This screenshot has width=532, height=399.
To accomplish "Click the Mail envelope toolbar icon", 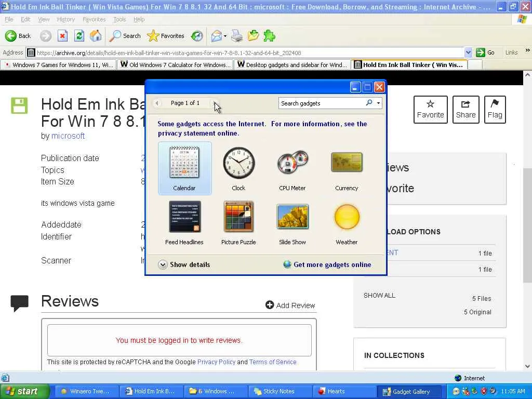I will click(217, 36).
